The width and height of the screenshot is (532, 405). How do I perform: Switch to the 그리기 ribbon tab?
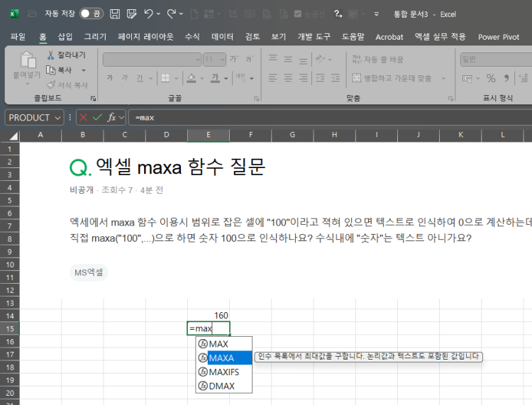[x=95, y=37]
